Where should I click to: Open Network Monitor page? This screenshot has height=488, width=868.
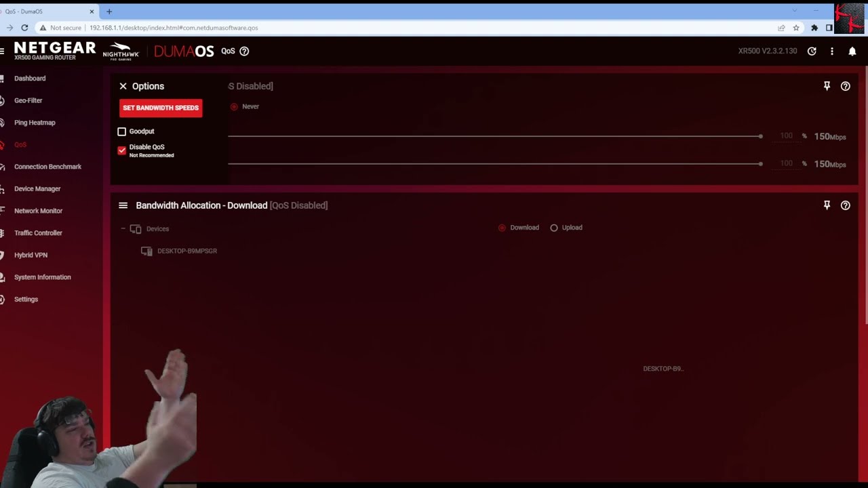pyautogui.click(x=38, y=211)
